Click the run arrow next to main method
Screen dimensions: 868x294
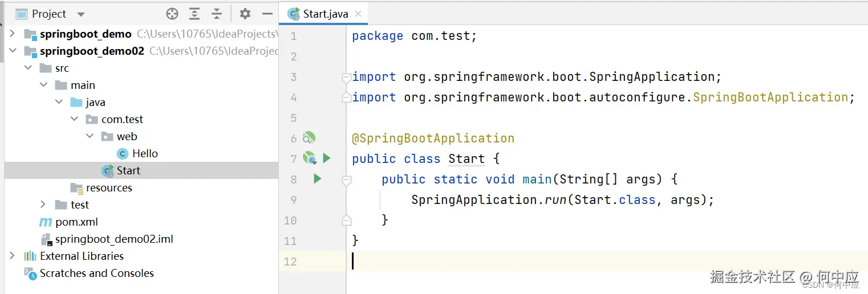(318, 179)
